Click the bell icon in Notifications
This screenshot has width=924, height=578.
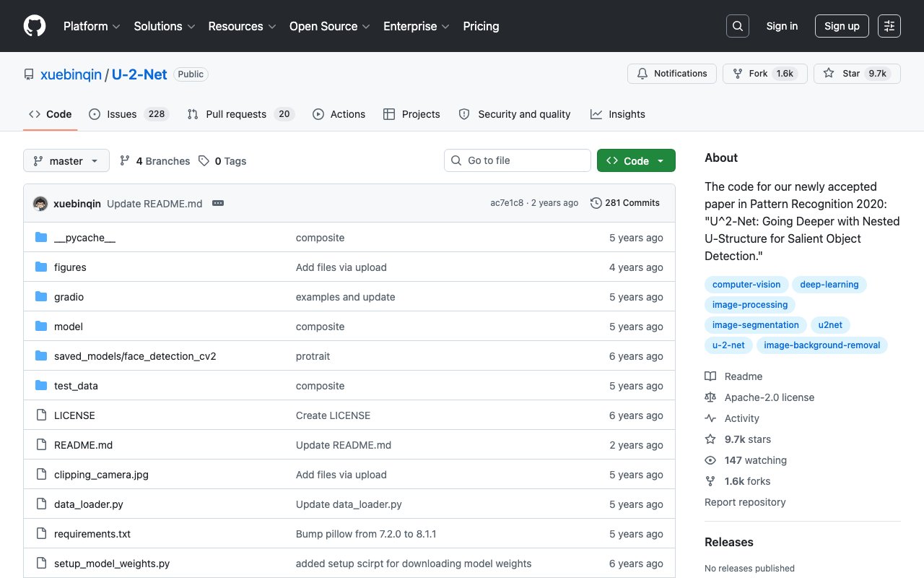pos(642,74)
